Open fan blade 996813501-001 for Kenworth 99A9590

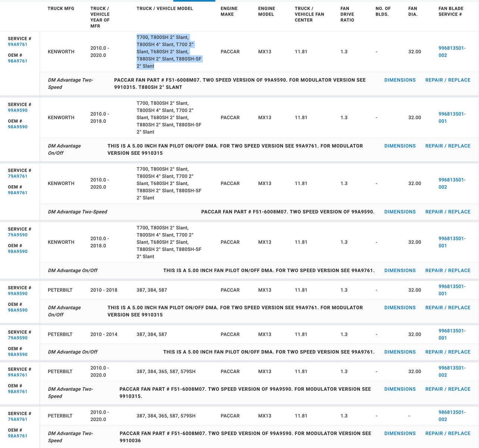pyautogui.click(x=452, y=118)
